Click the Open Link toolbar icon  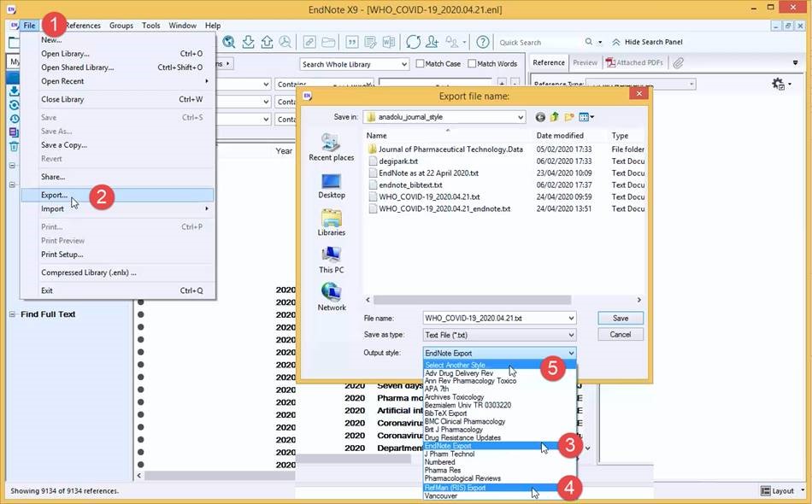click(309, 42)
